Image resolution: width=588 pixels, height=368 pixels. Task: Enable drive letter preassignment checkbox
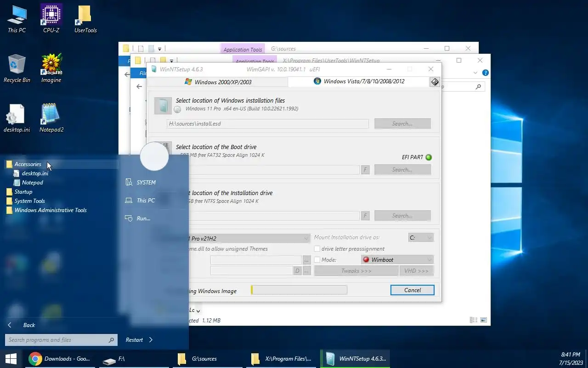coord(317,249)
